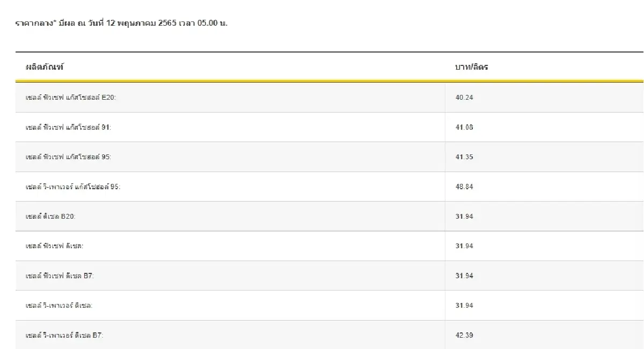
Task: Select the ผลิตภัณฑ์ column header
Action: [x=45, y=67]
